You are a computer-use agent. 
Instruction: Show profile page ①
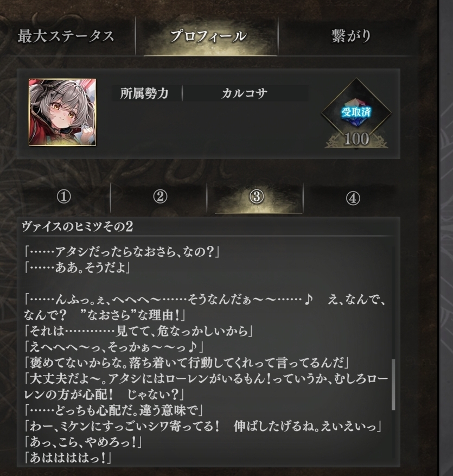pos(63,198)
